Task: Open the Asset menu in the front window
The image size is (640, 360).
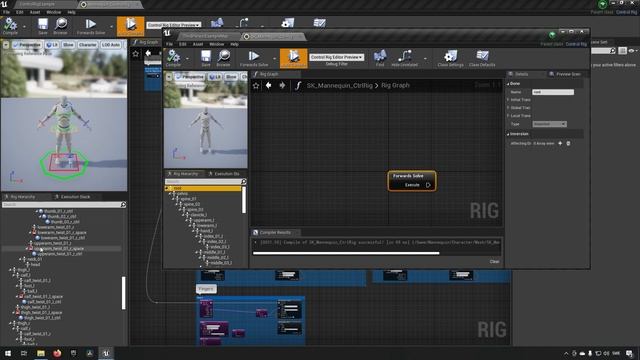Action: coord(198,44)
